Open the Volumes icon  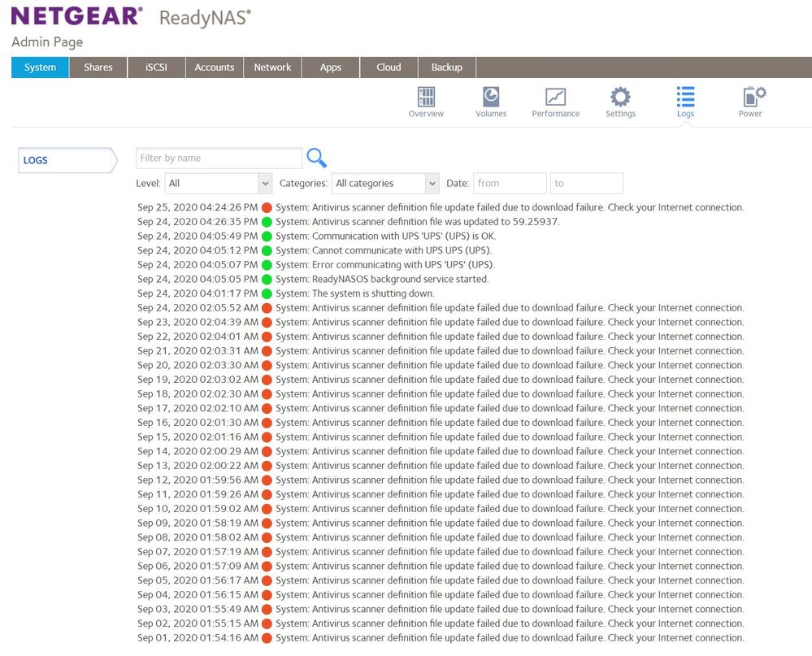491,98
